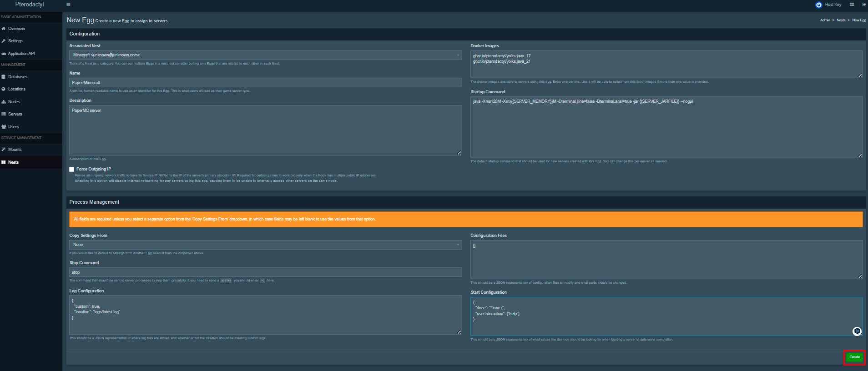Click the Process Management section header
868x371 pixels.
pos(94,202)
